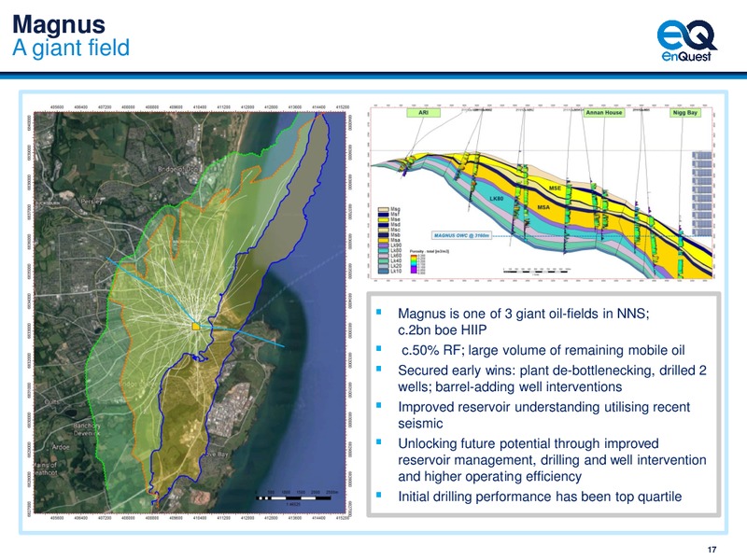
Task: Click the Cults map label
Action: point(51,401)
